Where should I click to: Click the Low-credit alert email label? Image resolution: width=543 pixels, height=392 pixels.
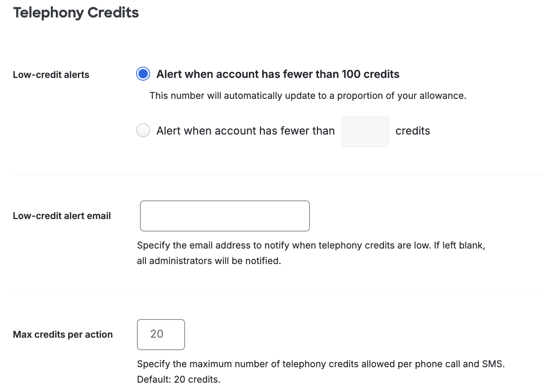point(62,216)
